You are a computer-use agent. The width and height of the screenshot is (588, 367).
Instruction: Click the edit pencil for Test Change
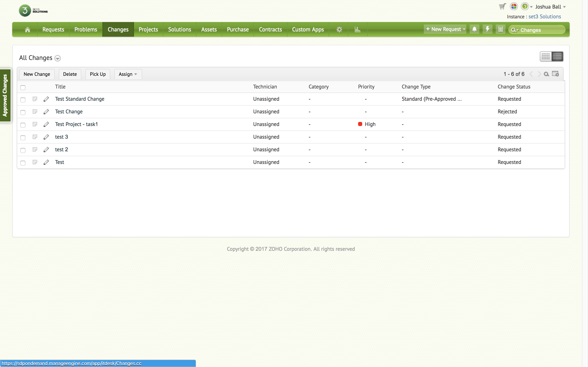(46, 112)
